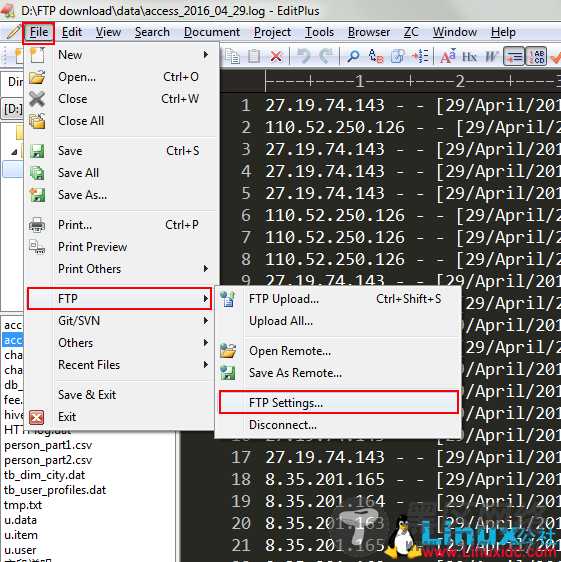Image resolution: width=561 pixels, height=562 pixels.
Task: Open the [D:] drive selector
Action: point(13,109)
